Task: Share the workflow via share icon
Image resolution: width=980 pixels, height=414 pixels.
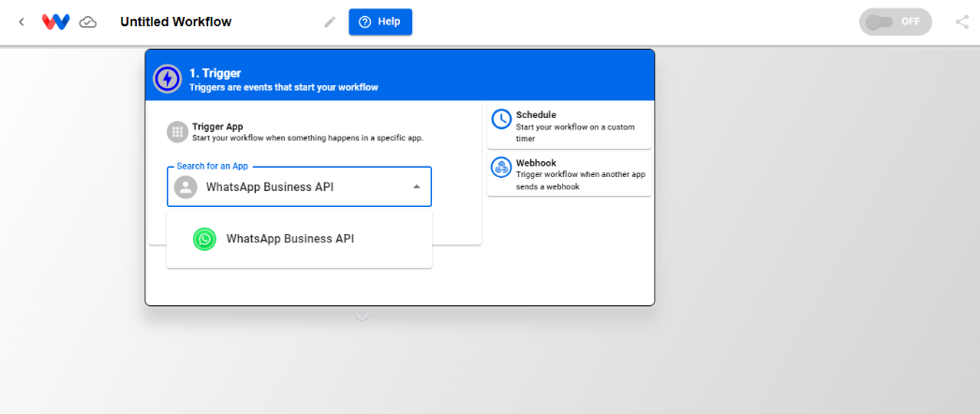Action: [962, 22]
